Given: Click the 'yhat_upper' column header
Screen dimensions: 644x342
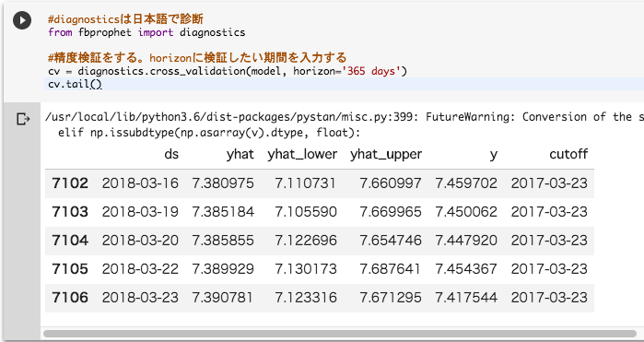Looking at the screenshot, I should coord(386,154).
